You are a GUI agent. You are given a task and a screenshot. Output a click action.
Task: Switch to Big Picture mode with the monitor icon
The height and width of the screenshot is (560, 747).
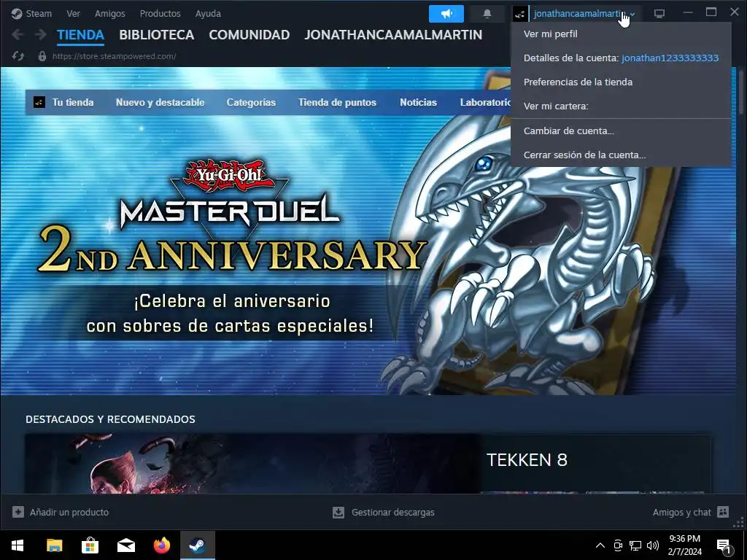(659, 14)
